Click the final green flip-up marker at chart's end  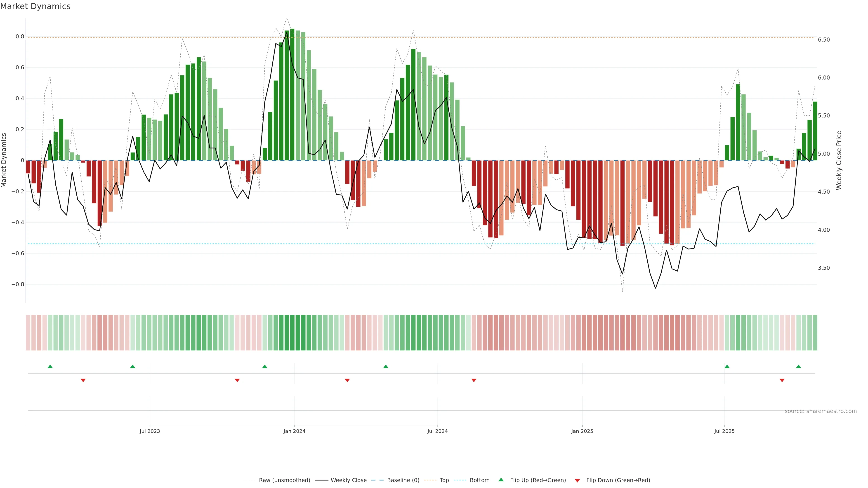point(798,366)
